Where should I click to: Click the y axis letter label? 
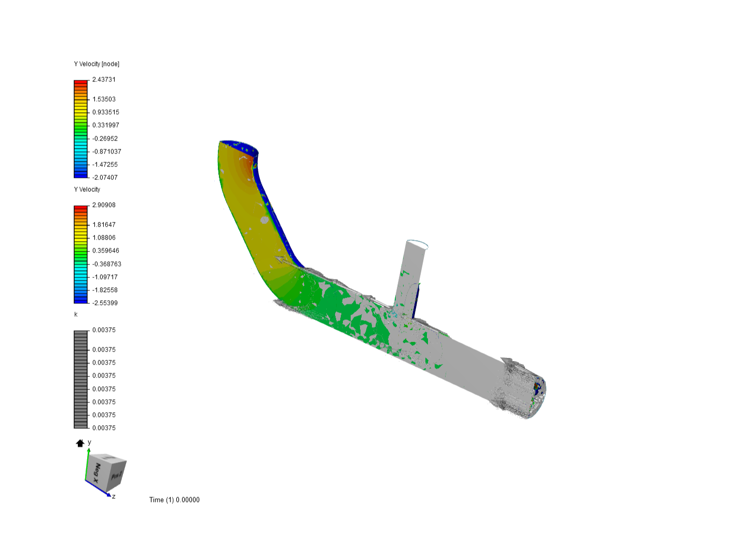click(89, 442)
